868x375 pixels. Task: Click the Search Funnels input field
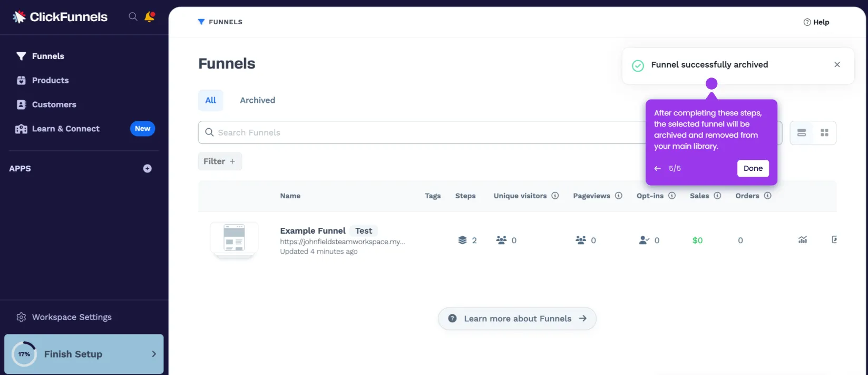(x=422, y=132)
